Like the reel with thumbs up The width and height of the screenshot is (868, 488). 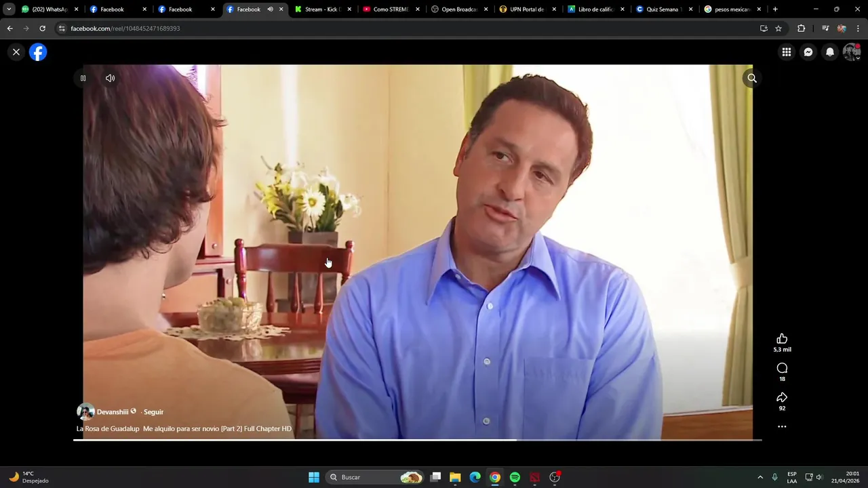coord(782,339)
